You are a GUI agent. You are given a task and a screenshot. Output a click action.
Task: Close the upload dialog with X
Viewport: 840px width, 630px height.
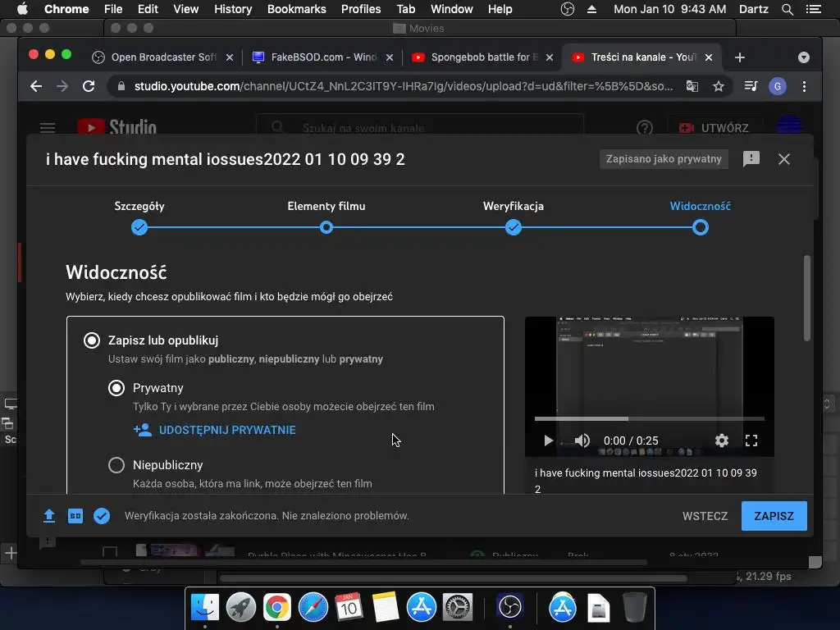783,159
